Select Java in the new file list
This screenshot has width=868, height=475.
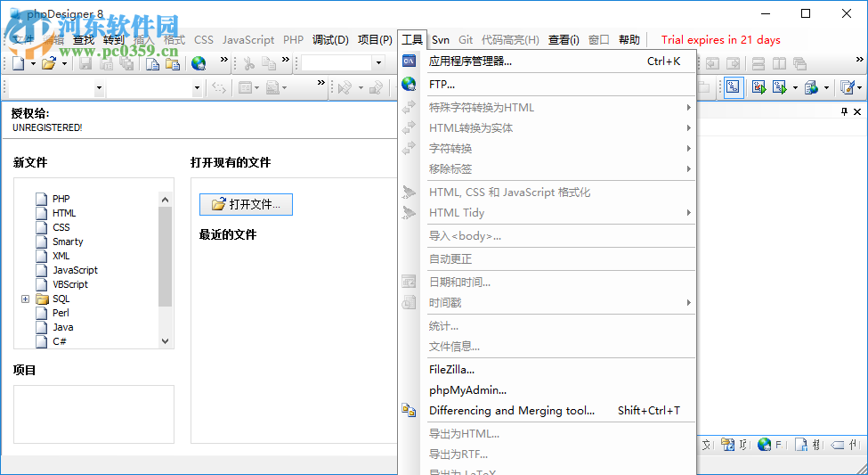tap(62, 327)
